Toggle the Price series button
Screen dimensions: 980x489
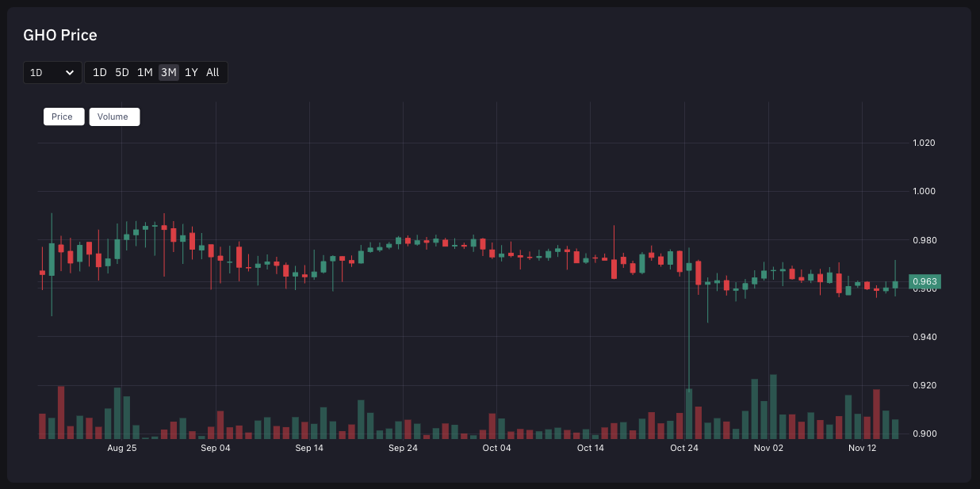(x=63, y=117)
